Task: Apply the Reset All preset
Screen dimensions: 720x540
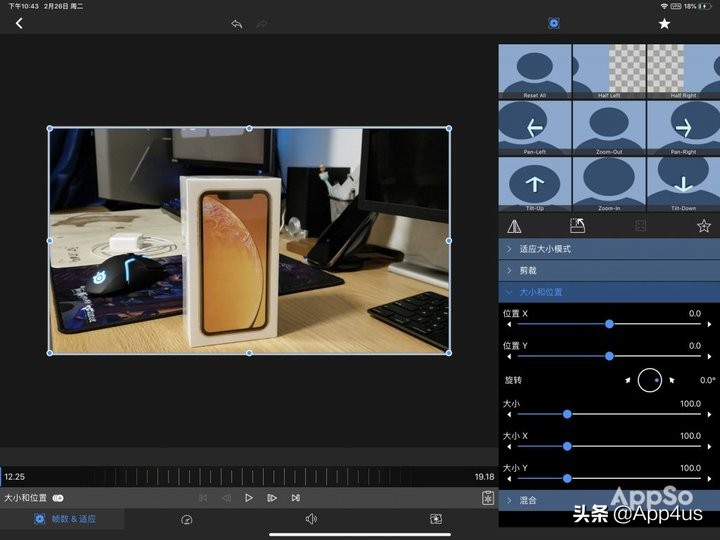Action: tap(534, 71)
